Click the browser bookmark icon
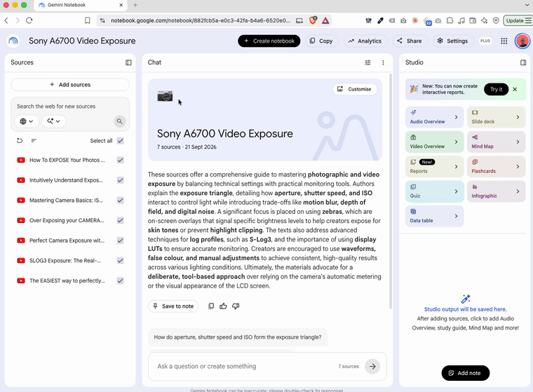This screenshot has width=533, height=392. coord(88,21)
